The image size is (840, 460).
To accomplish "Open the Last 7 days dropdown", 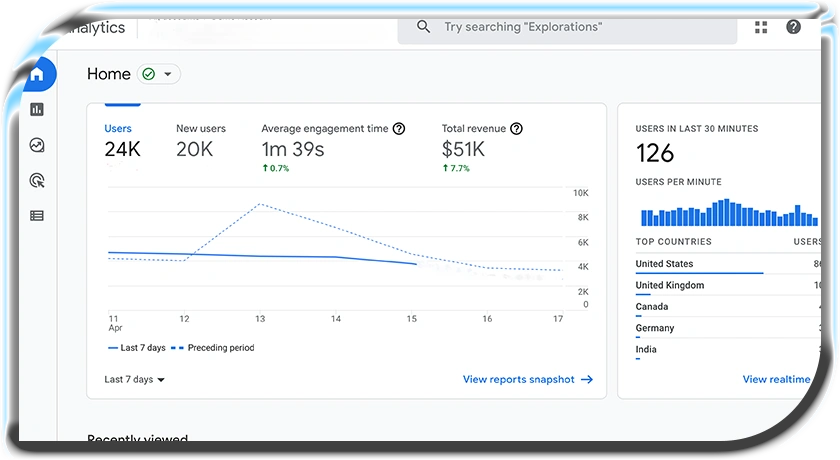I will (135, 380).
